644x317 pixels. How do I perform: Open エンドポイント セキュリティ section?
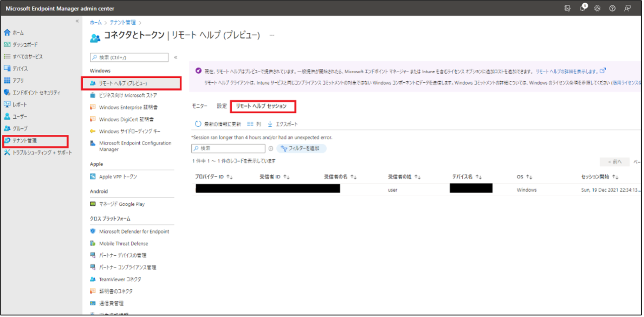[36, 93]
